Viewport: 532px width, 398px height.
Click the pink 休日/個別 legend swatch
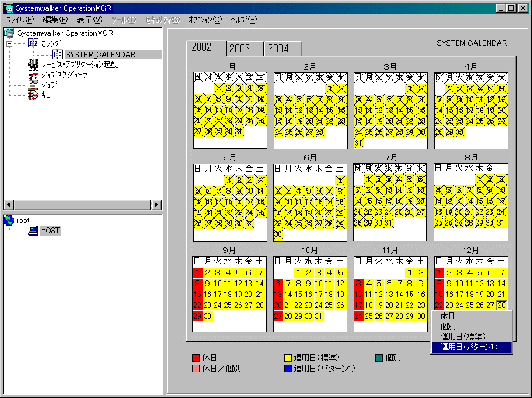click(x=196, y=369)
